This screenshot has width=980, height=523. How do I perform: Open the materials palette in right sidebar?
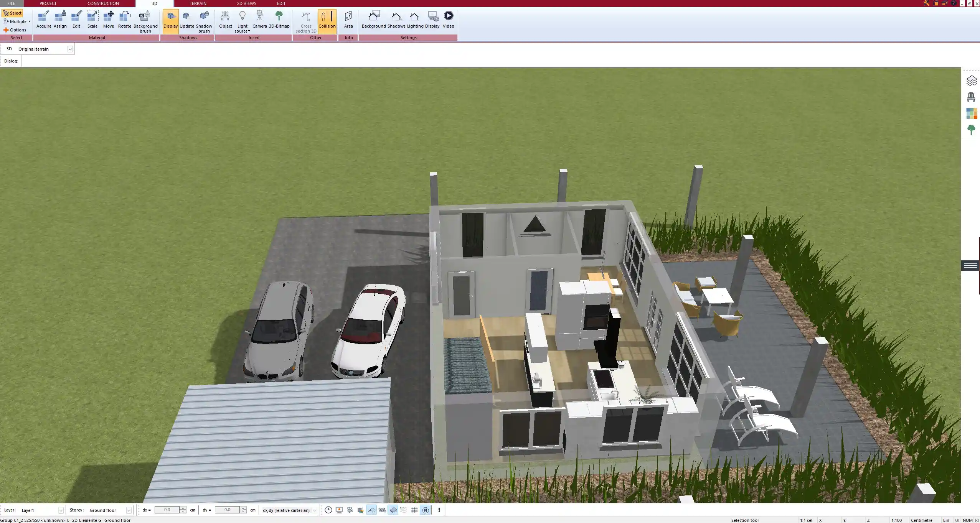971,113
